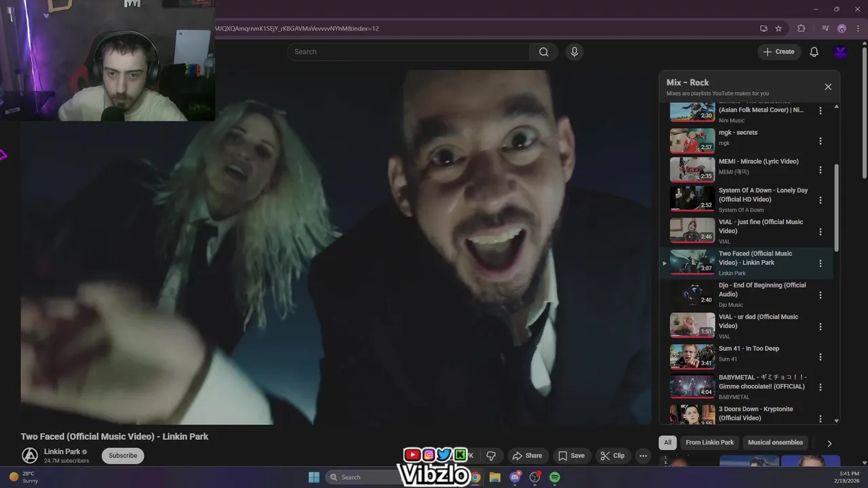Open OBS Studio from the taskbar
Screen dimensions: 868x488
tap(534, 477)
